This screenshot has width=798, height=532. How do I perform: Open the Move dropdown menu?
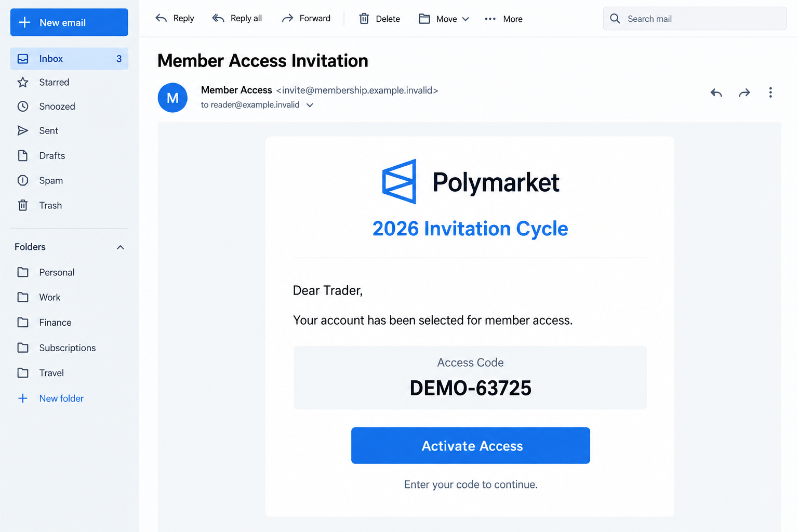pos(444,19)
